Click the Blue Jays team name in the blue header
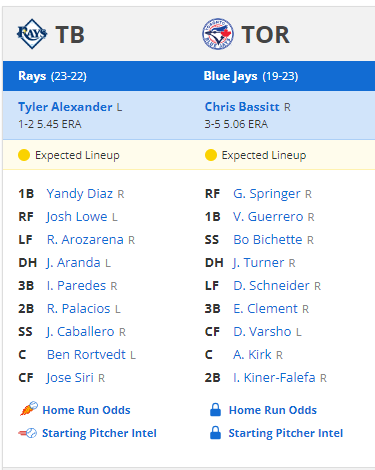 click(231, 76)
